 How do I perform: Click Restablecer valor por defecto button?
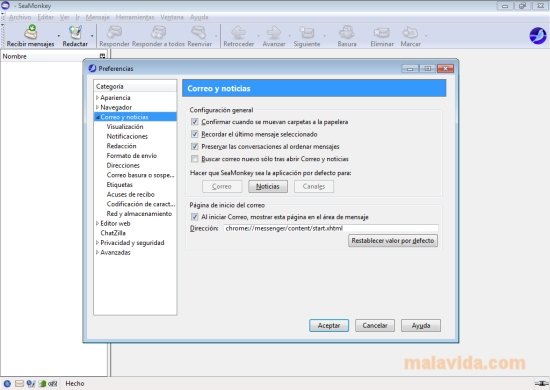[393, 241]
